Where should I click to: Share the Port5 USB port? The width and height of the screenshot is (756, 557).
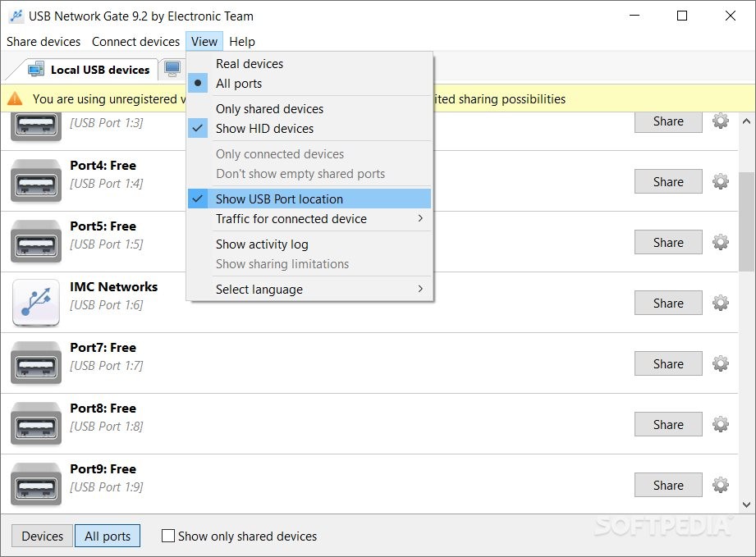coord(668,242)
